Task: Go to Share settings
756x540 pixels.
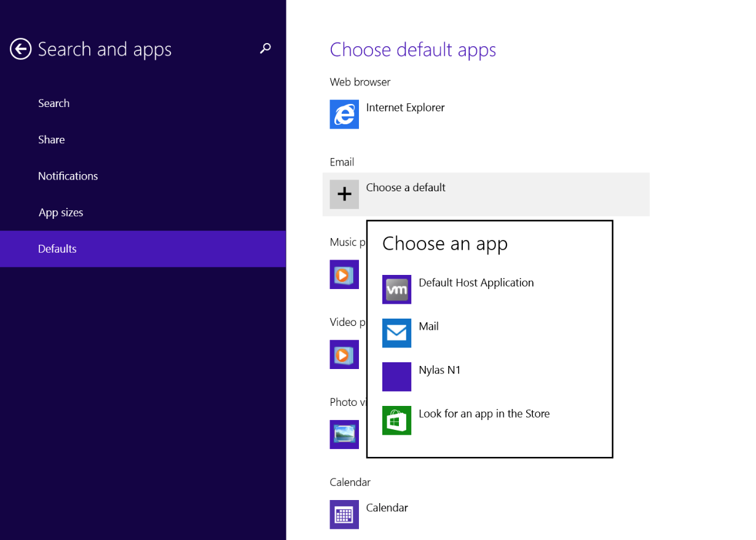Action: (x=52, y=140)
